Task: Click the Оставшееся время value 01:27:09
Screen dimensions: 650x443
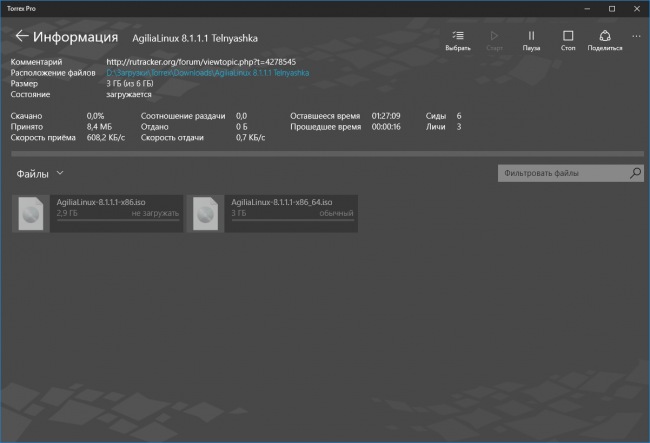Action: click(386, 116)
